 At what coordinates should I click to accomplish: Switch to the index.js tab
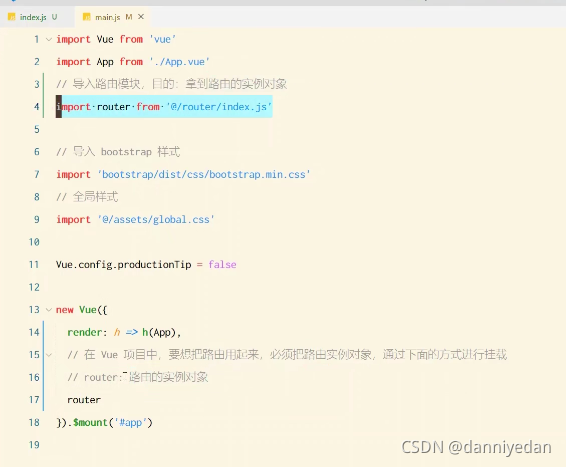click(33, 17)
